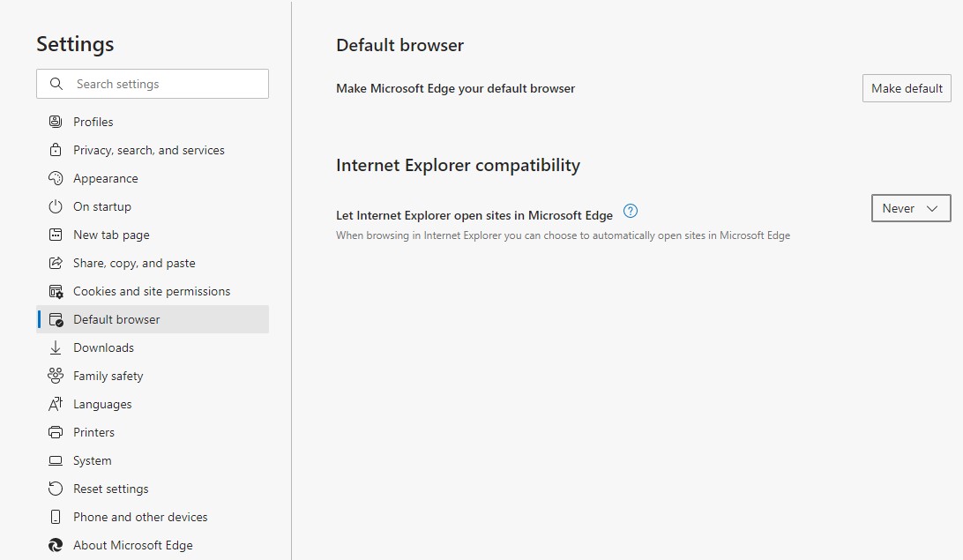Screen dimensions: 963x560
Task: Click the System laptop icon
Action: point(56,460)
